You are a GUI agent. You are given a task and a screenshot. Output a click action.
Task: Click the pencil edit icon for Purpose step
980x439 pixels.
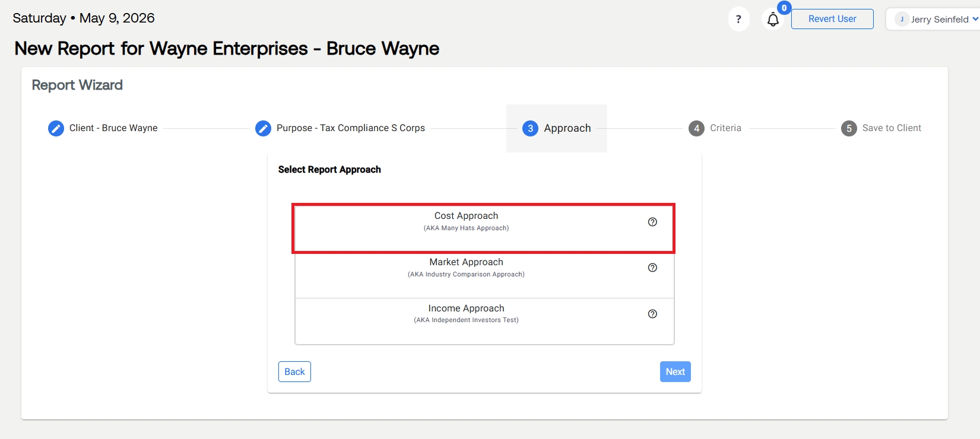click(x=263, y=128)
